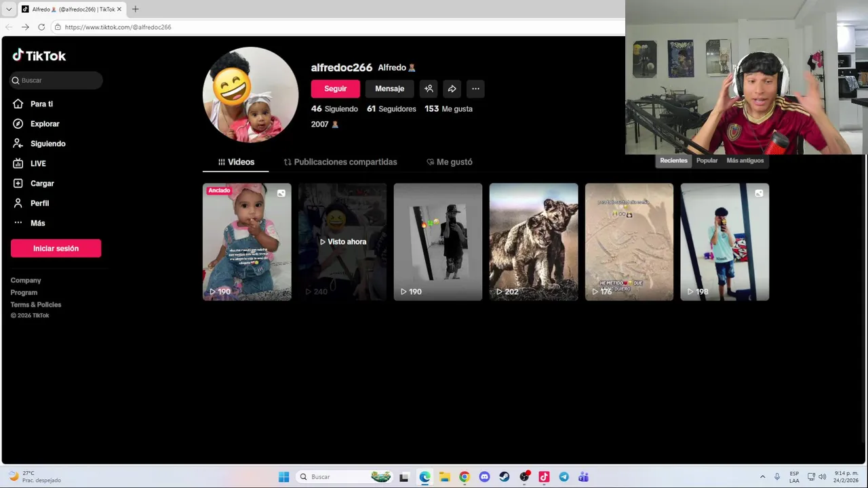Click the add friend icon button
The height and width of the screenshot is (488, 868).
(x=429, y=89)
